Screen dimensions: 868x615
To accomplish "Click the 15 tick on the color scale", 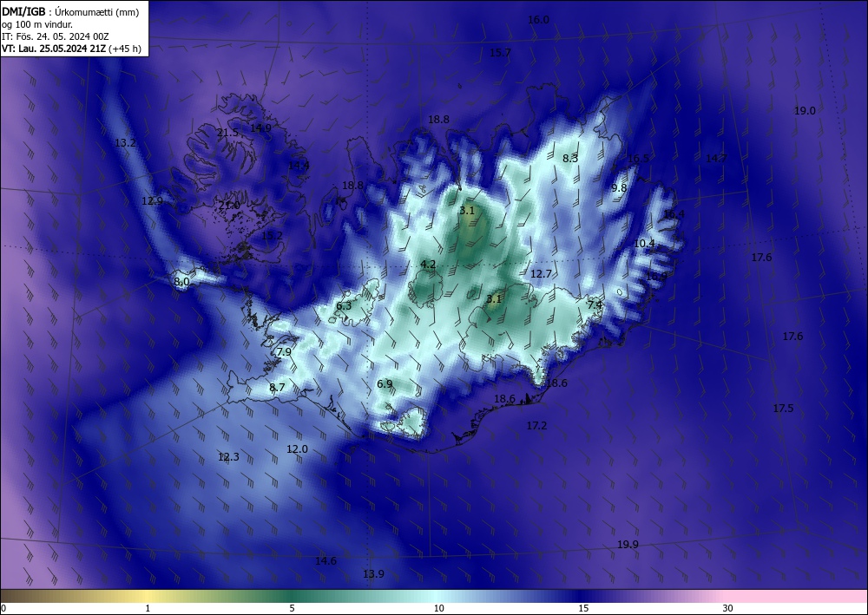I will tap(583, 608).
